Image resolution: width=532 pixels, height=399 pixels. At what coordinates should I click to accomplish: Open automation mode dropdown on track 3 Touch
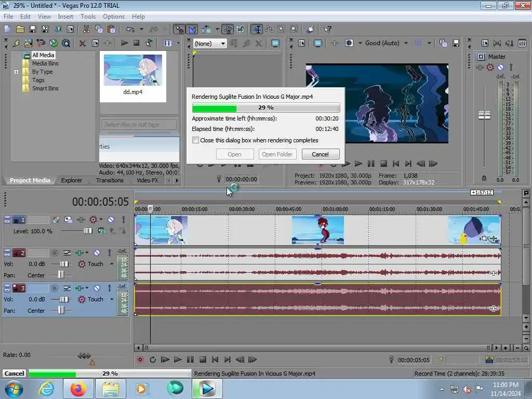coord(112,299)
